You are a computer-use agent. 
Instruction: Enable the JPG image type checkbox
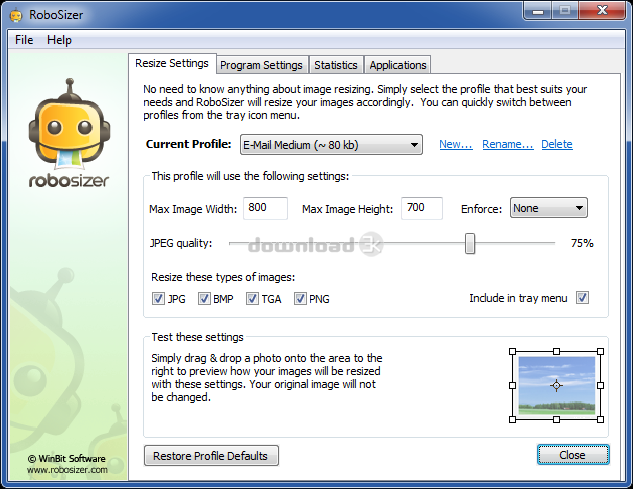click(158, 298)
